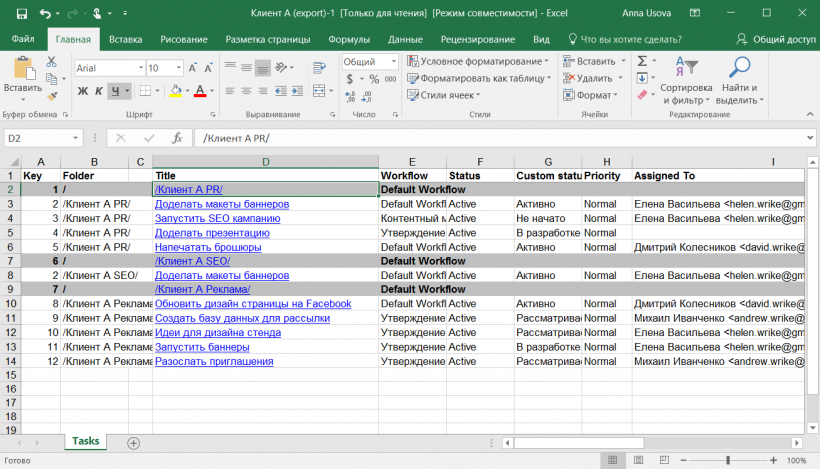
Task: Open link Доделать презентацию
Action: [212, 233]
